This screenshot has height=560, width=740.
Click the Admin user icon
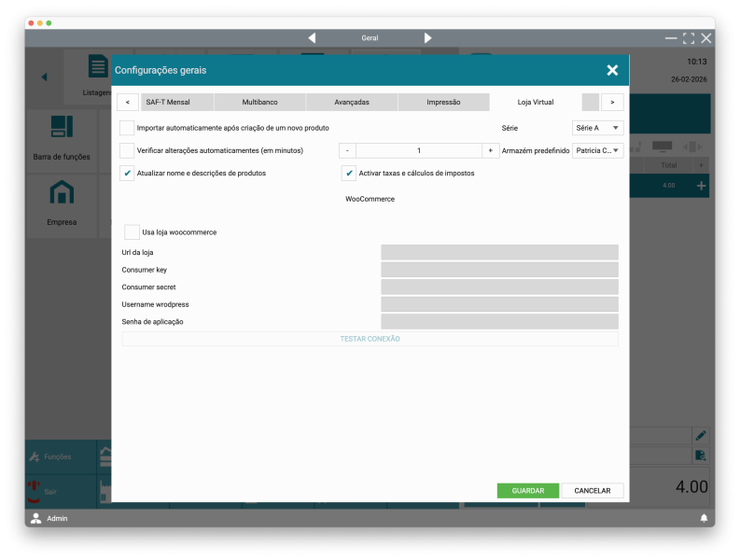[x=36, y=518]
